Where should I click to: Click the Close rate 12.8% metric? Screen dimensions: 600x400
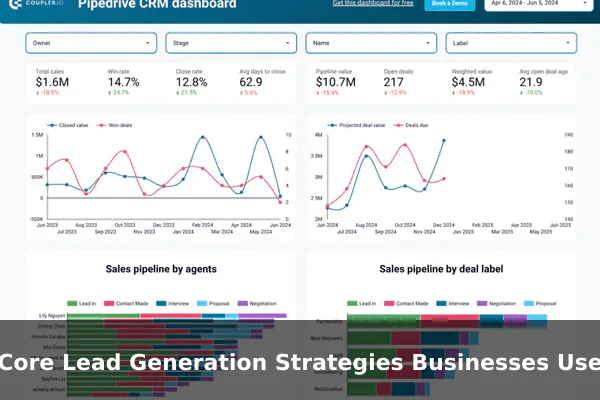pyautogui.click(x=192, y=82)
